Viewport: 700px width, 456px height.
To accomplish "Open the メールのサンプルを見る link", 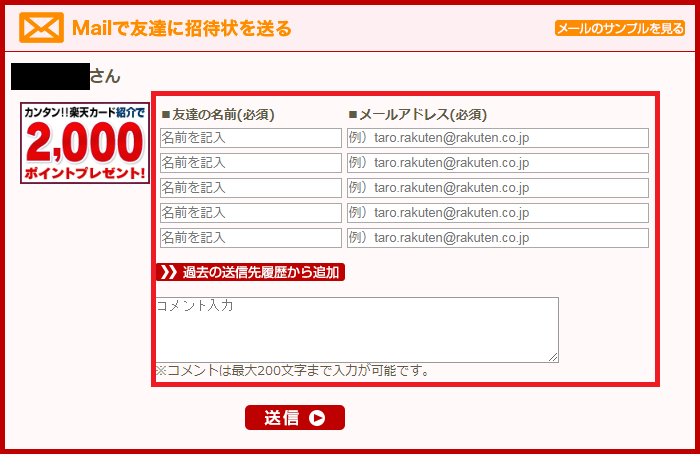I will point(620,28).
